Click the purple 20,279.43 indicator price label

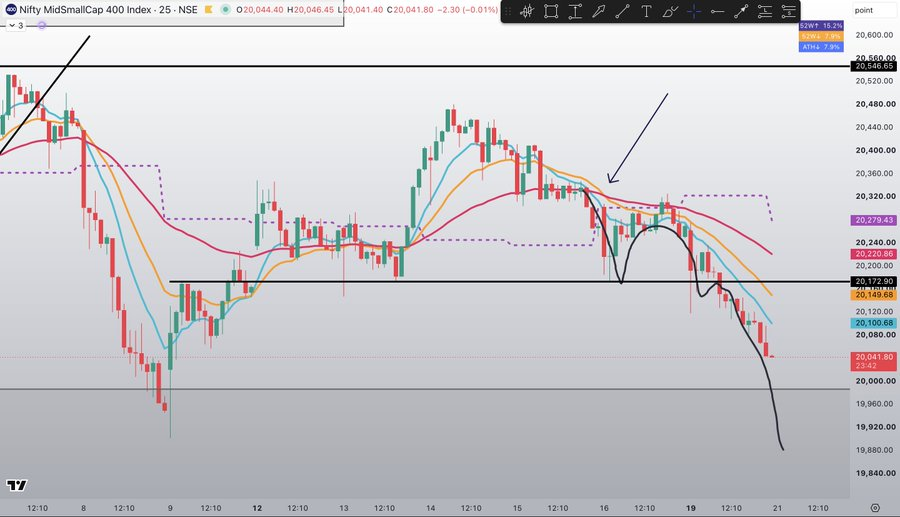point(874,220)
